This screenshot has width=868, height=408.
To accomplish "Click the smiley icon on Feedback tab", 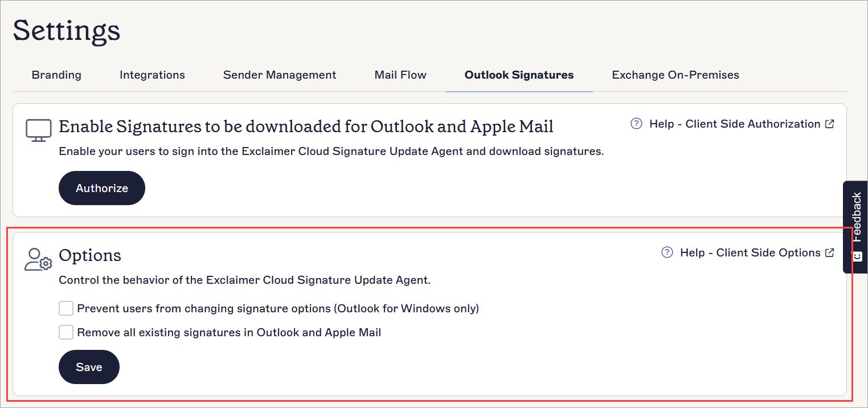I will click(x=857, y=256).
